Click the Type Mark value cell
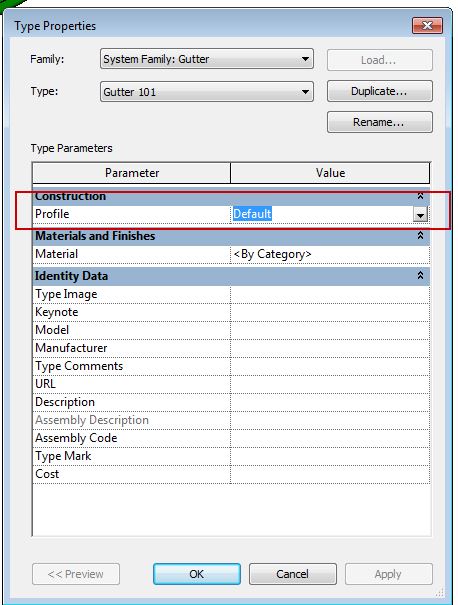458x605 pixels. (330, 456)
